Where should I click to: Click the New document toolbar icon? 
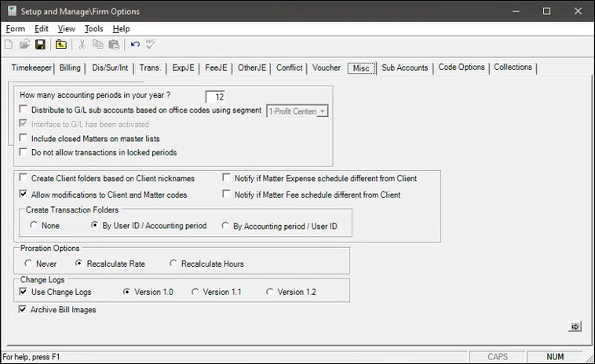[x=9, y=45]
